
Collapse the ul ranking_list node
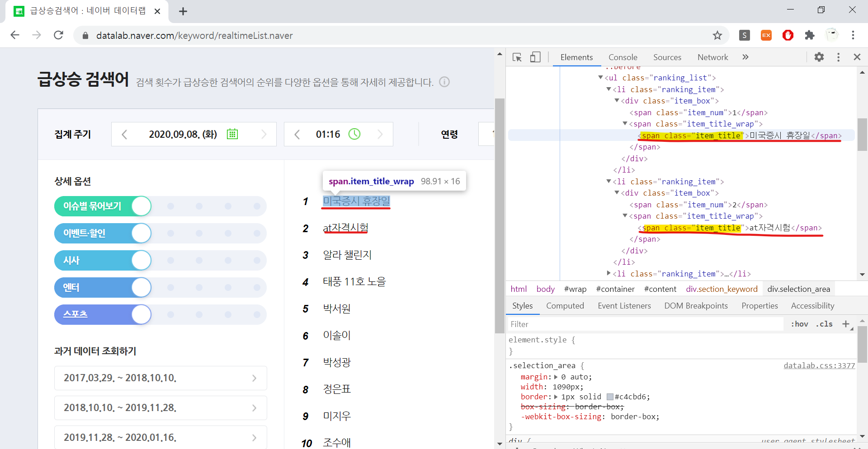pyautogui.click(x=600, y=78)
